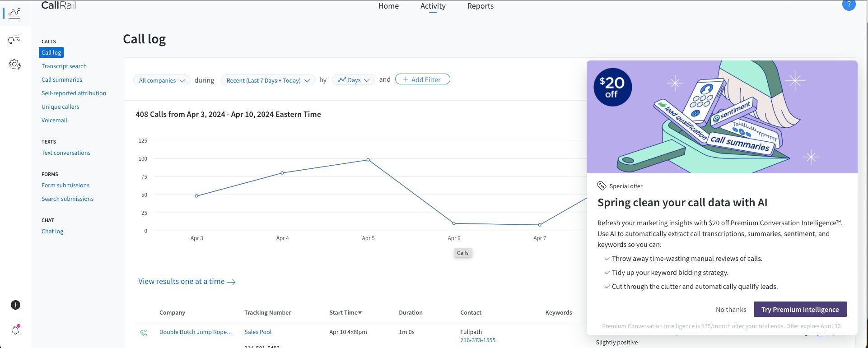Expand the All companies dropdown

point(161,80)
